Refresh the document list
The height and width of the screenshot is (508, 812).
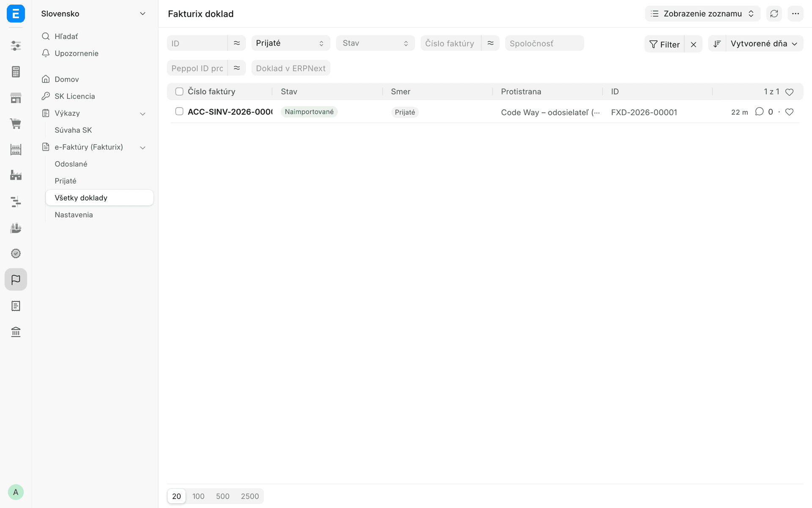(774, 14)
